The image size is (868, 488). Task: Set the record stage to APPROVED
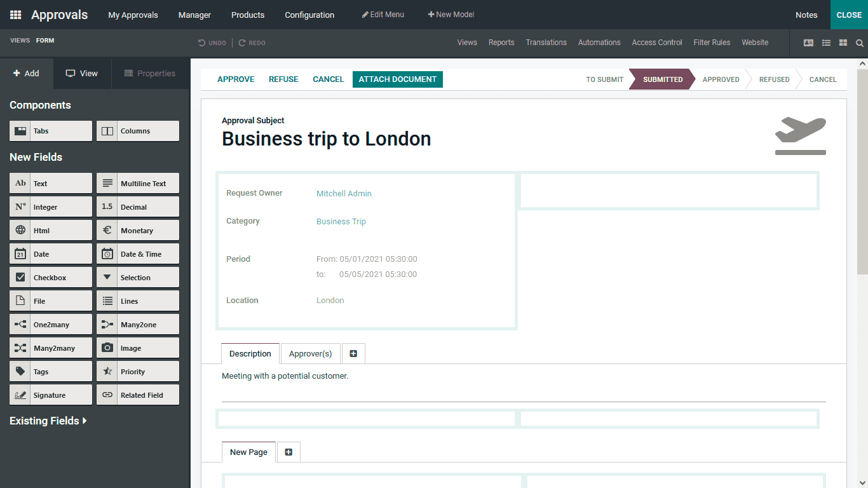721,79
